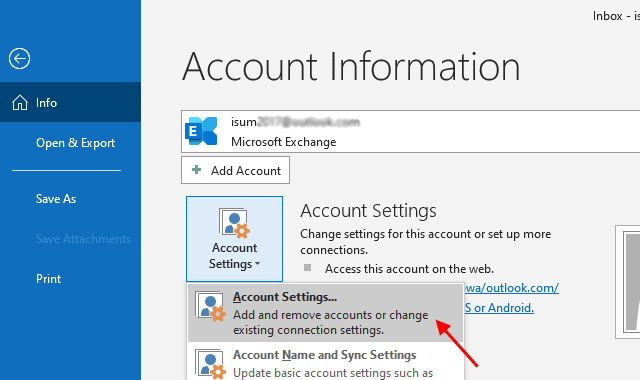This screenshot has width=640, height=380.
Task: Open the Info tab in backstage
Action: [70, 102]
